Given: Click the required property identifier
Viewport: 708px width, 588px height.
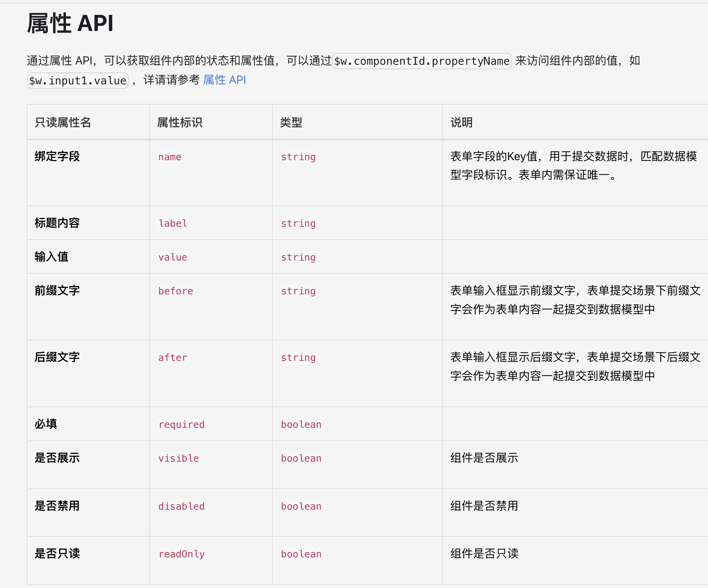Looking at the screenshot, I should (182, 425).
